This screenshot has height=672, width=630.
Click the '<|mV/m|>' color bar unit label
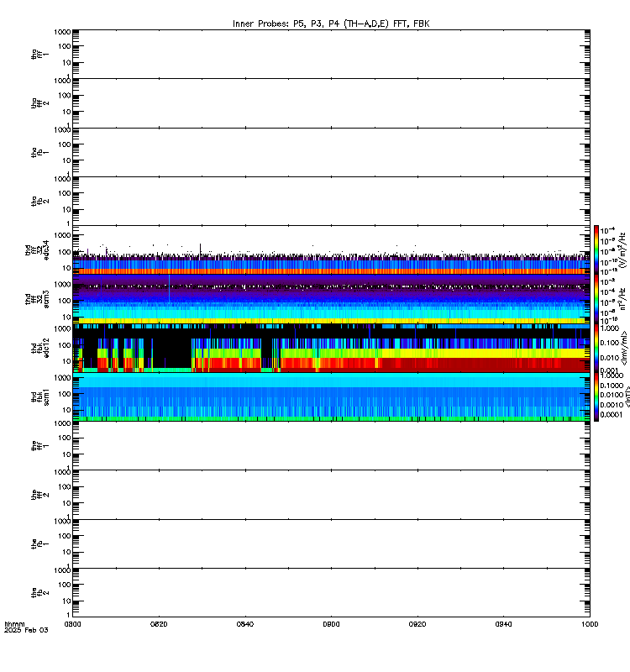[x=624, y=348]
